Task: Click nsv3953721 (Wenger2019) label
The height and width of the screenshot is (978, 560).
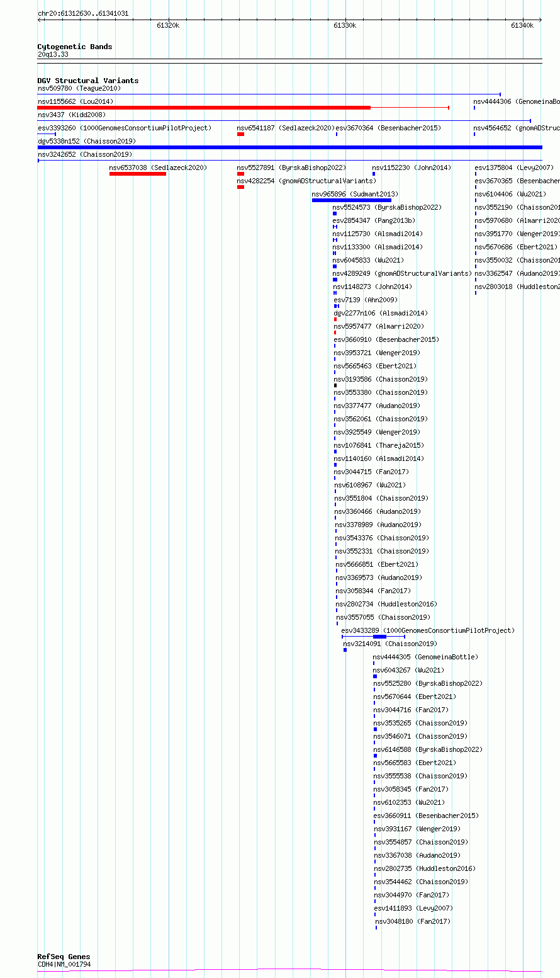Action: coord(377,353)
